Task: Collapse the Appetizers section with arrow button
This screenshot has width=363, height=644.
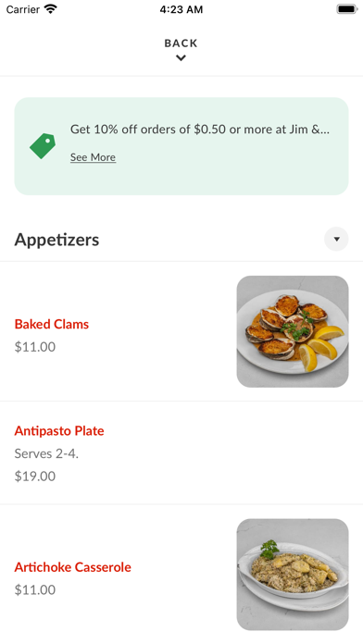Action: pyautogui.click(x=336, y=239)
